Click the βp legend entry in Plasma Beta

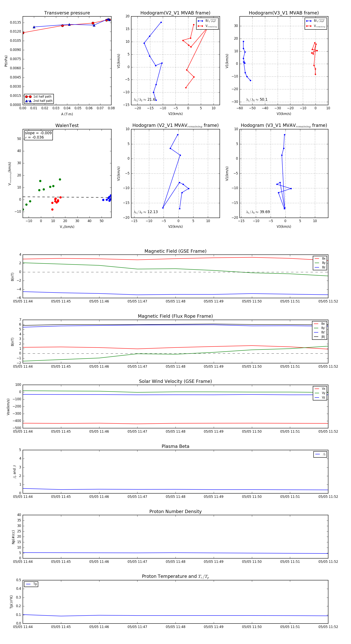coord(320,454)
